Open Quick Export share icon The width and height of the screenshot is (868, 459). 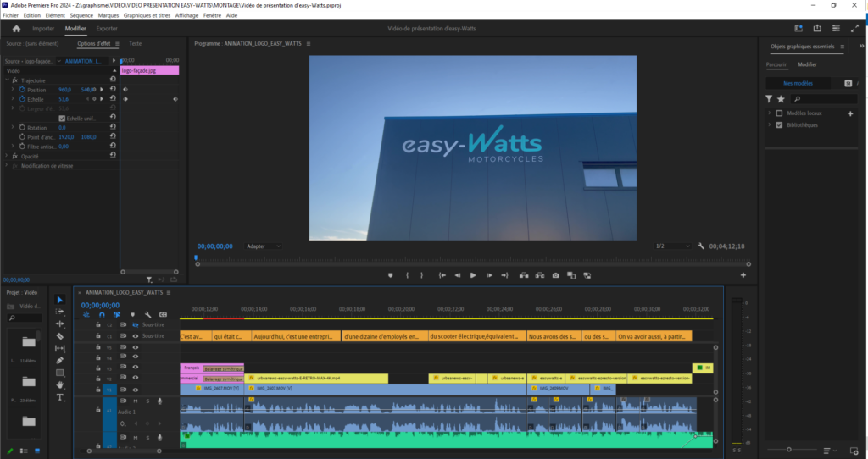tap(817, 29)
